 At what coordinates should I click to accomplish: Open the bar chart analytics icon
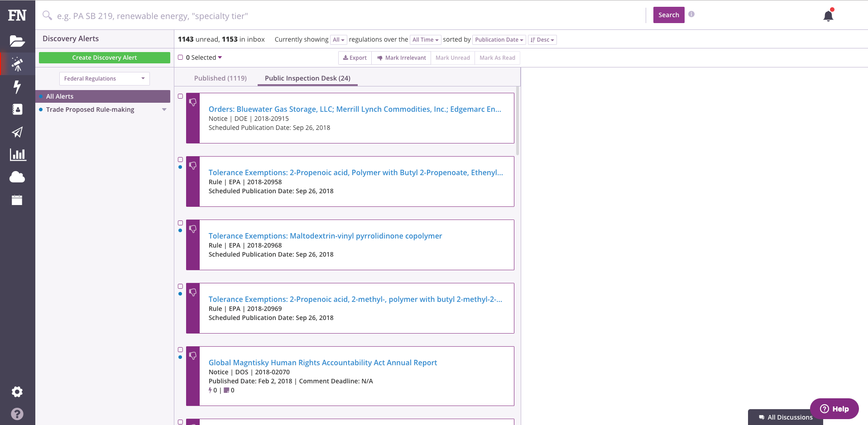click(18, 155)
